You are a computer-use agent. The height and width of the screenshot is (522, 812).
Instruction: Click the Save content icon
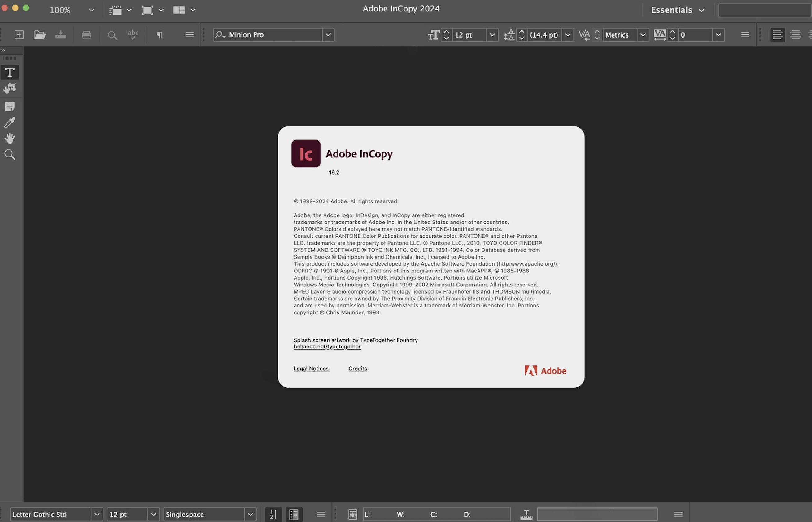[x=61, y=35]
